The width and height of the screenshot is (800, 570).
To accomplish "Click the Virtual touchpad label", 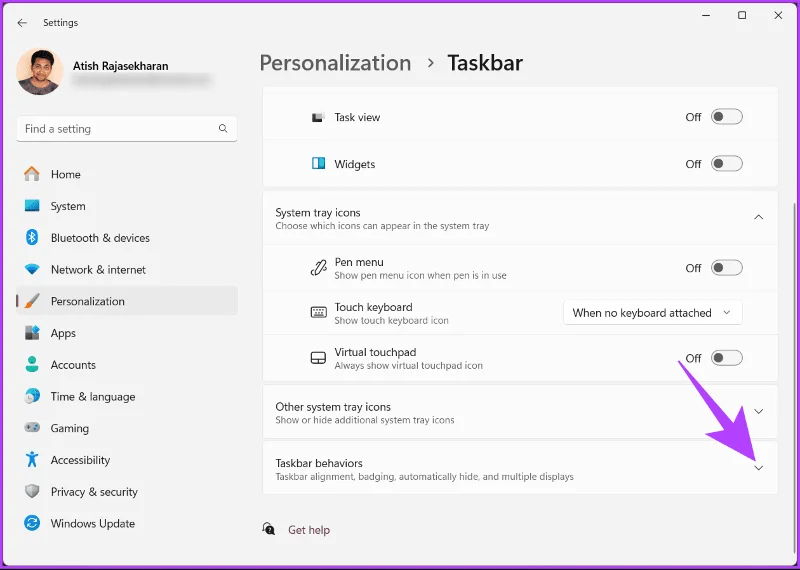I will point(375,352).
